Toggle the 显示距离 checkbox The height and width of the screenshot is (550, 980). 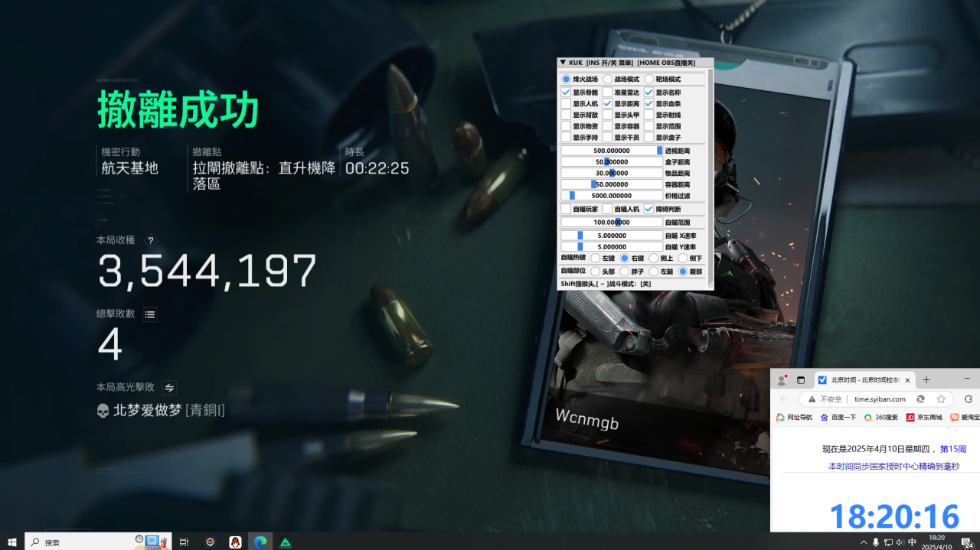tap(607, 103)
